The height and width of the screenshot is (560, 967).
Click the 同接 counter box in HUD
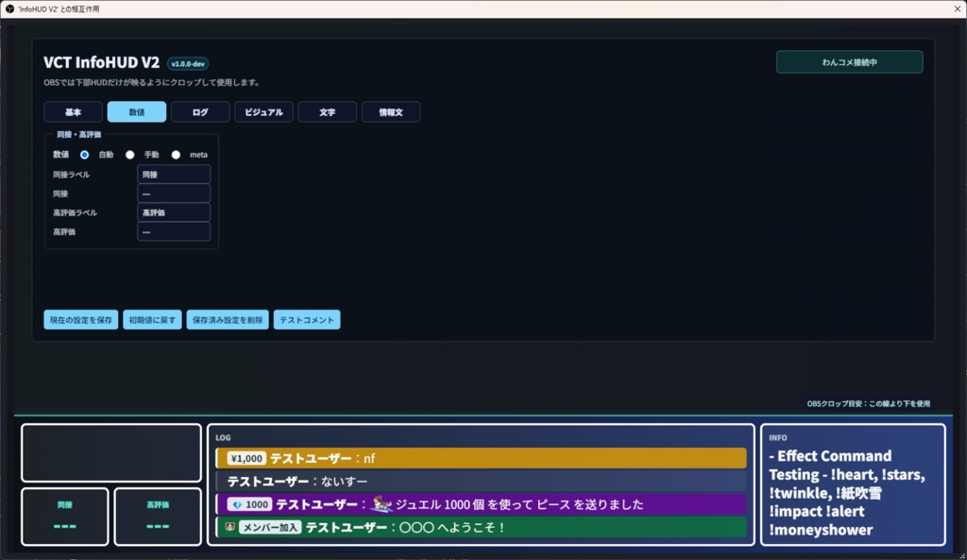tap(65, 517)
